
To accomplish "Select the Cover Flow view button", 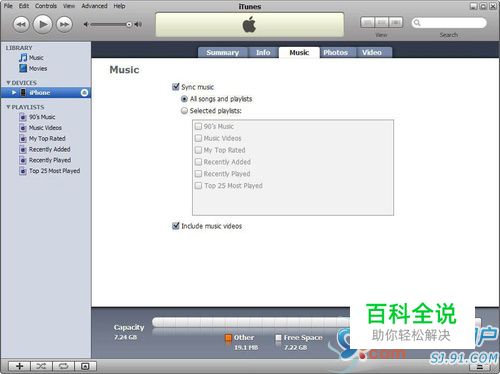I will click(396, 22).
